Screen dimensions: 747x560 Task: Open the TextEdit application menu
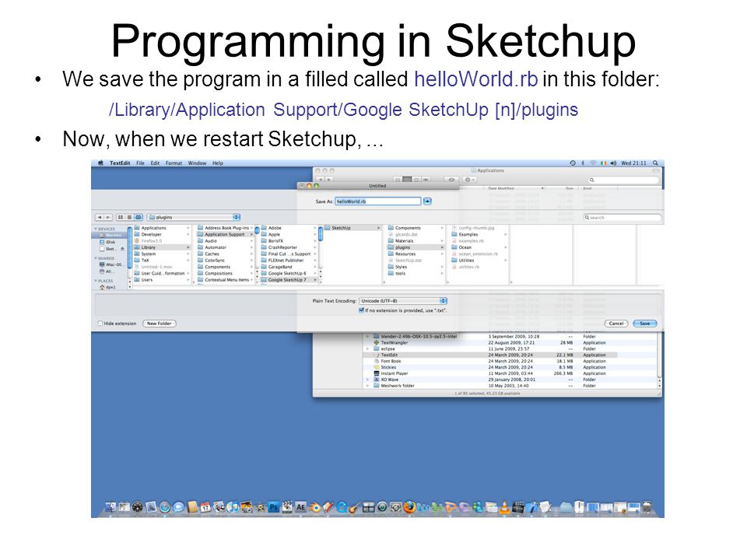coord(120,163)
